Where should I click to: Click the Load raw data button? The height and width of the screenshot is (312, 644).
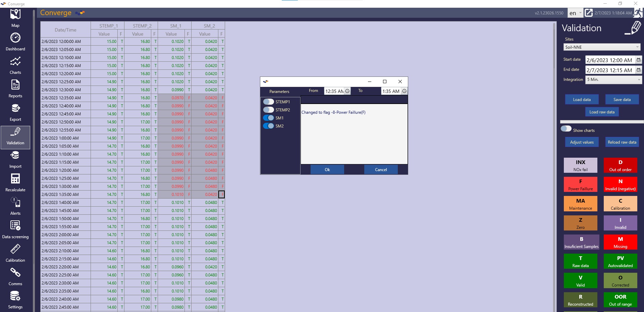602,112
